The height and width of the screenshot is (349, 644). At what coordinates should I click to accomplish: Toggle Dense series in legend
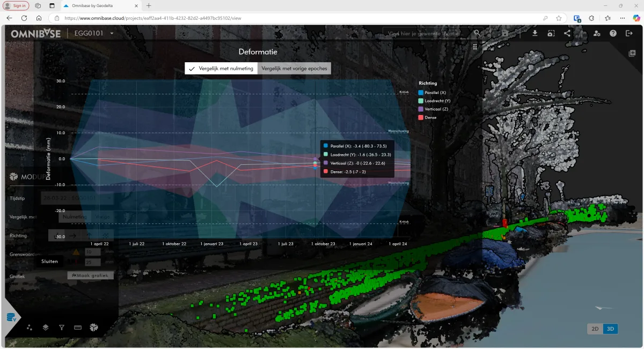tap(428, 117)
